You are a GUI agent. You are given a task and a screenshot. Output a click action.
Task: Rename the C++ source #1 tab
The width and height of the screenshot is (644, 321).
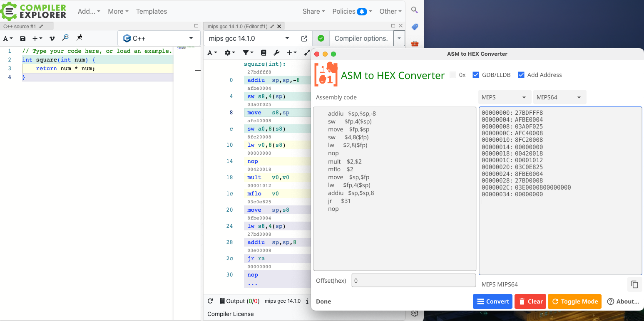[x=41, y=26]
